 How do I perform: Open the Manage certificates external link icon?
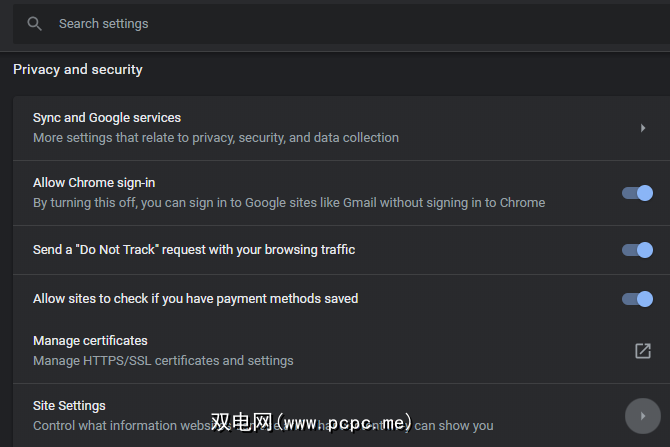point(643,351)
